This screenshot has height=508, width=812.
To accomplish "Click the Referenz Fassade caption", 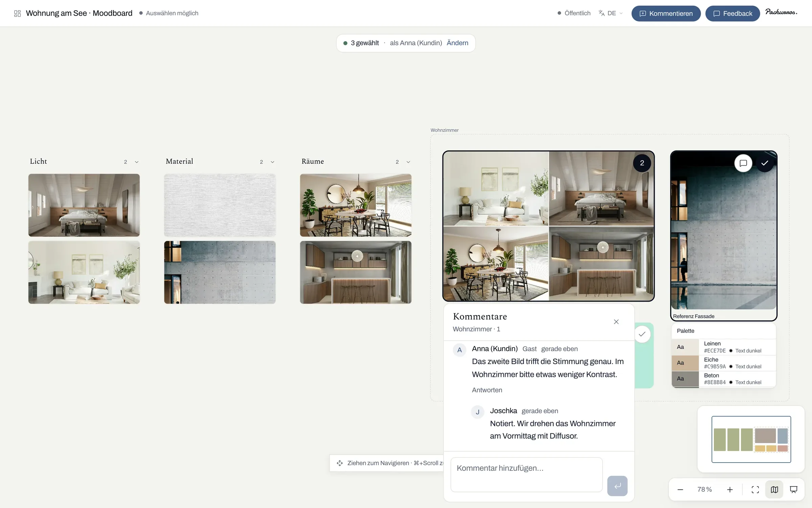I will (x=694, y=316).
